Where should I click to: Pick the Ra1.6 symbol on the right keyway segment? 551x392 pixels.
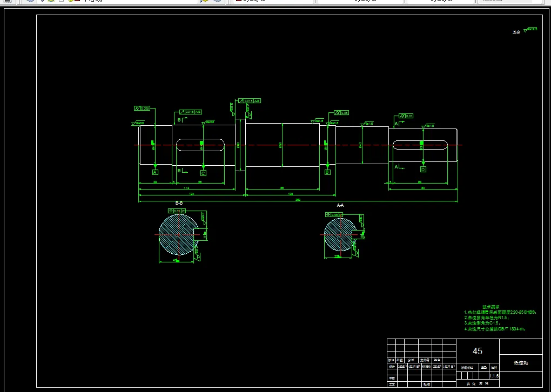pyautogui.click(x=428, y=126)
